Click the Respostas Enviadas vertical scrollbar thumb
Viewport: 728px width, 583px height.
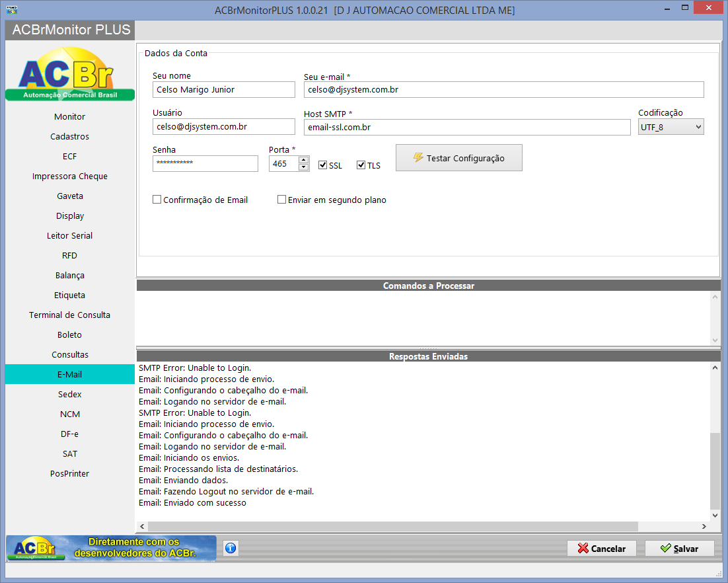tap(715, 471)
